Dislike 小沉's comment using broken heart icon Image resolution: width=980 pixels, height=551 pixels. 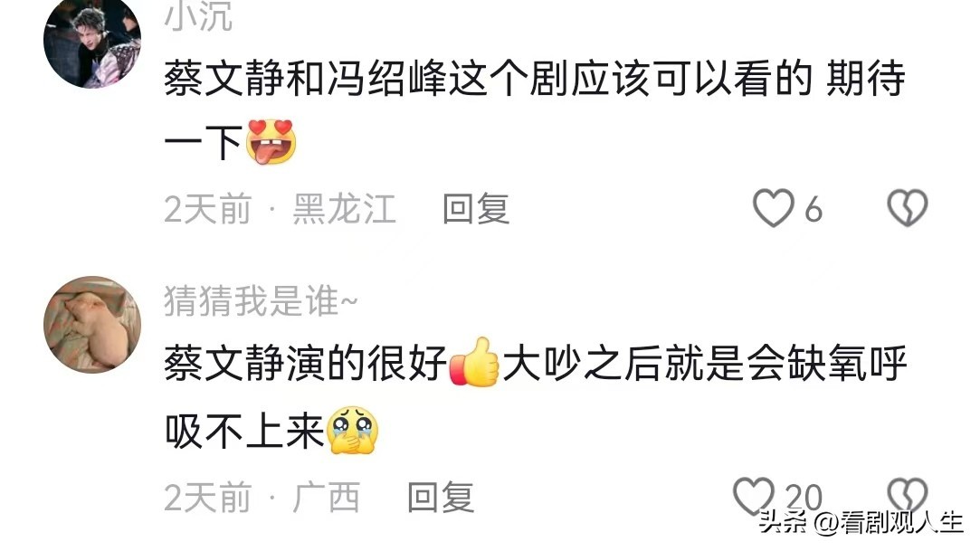pyautogui.click(x=908, y=208)
